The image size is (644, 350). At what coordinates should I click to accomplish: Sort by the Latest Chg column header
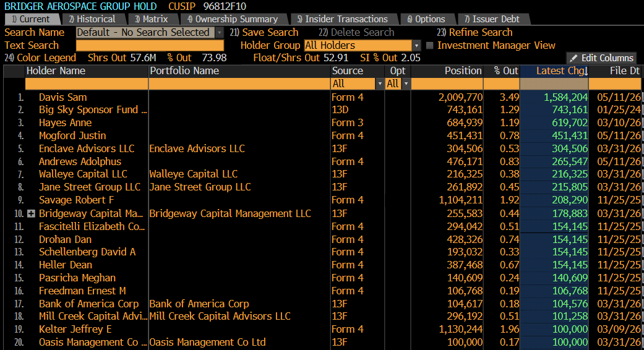tap(554, 71)
